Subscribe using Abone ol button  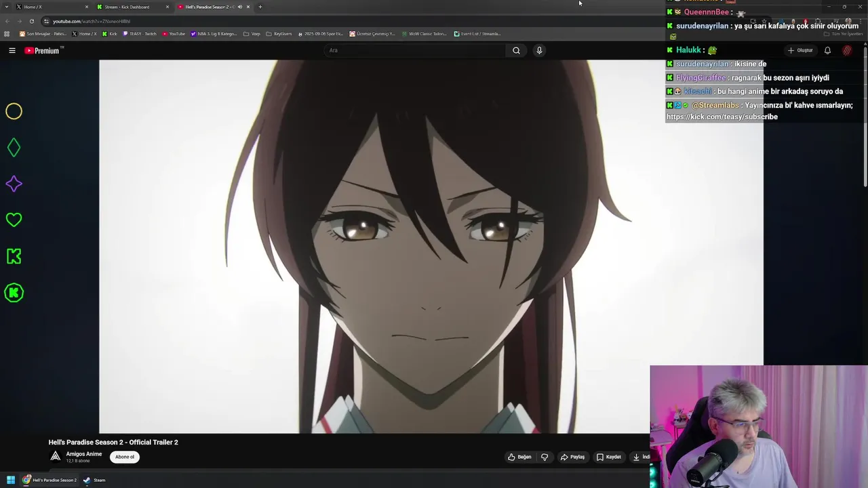click(x=125, y=457)
